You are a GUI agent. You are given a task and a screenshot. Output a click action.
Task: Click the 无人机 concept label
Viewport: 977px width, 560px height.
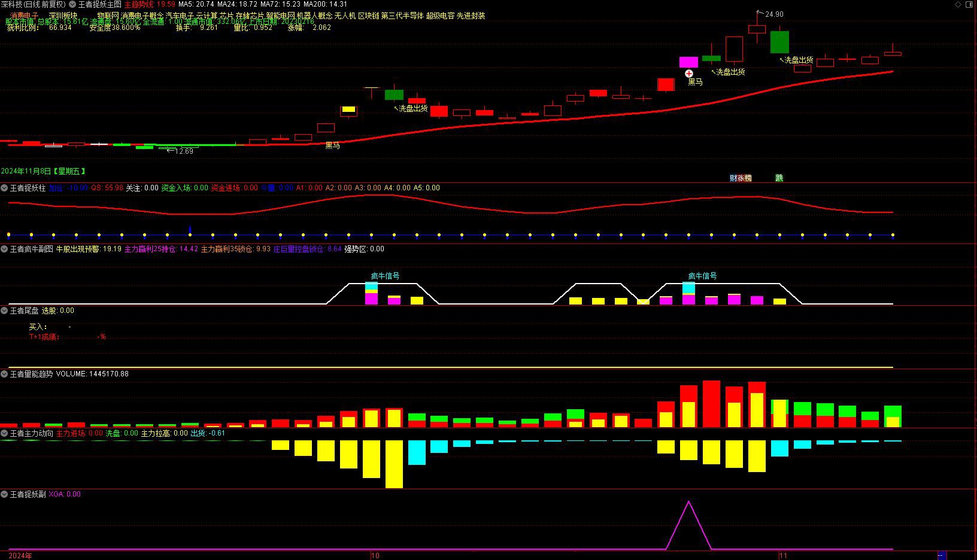coord(345,16)
